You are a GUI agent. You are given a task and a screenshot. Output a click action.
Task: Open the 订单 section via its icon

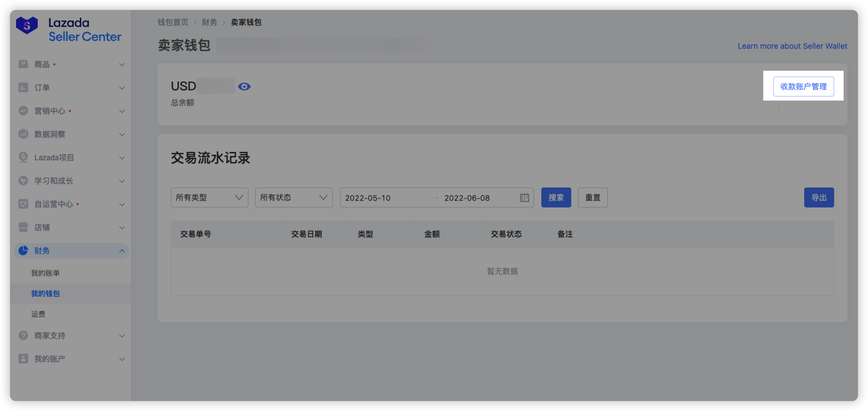click(x=23, y=88)
